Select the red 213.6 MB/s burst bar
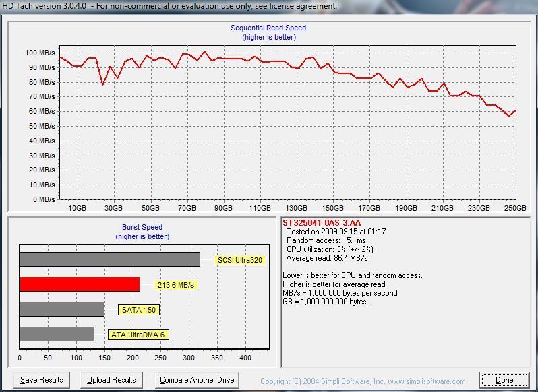 [x=80, y=284]
